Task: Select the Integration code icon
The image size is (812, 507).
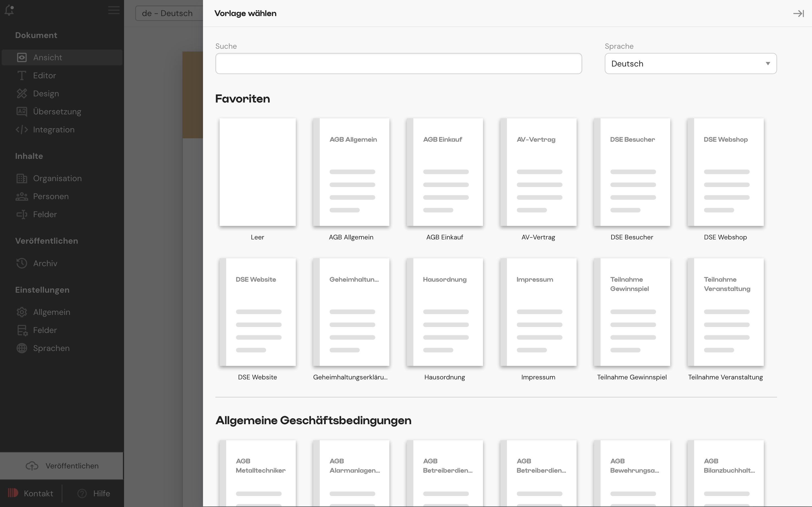Action: click(x=22, y=130)
